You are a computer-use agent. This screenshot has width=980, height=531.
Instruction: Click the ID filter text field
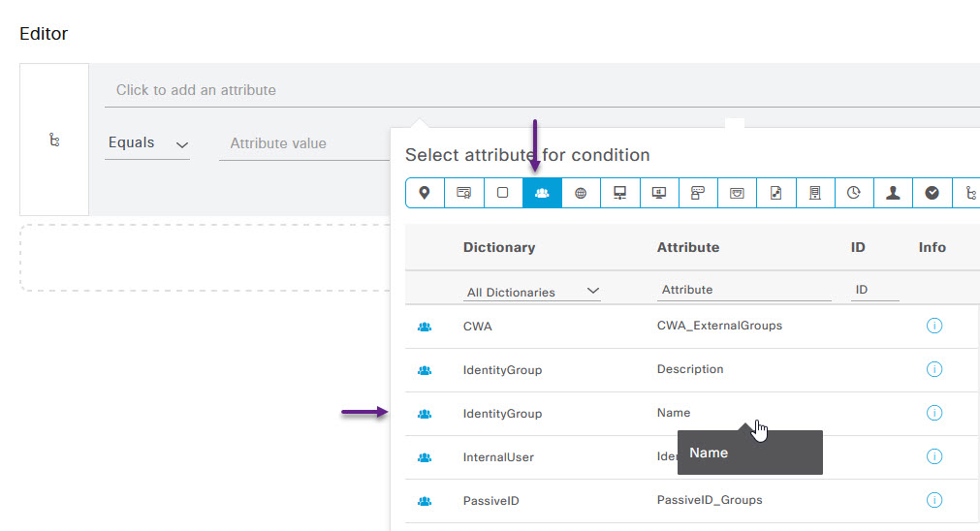coord(874,290)
